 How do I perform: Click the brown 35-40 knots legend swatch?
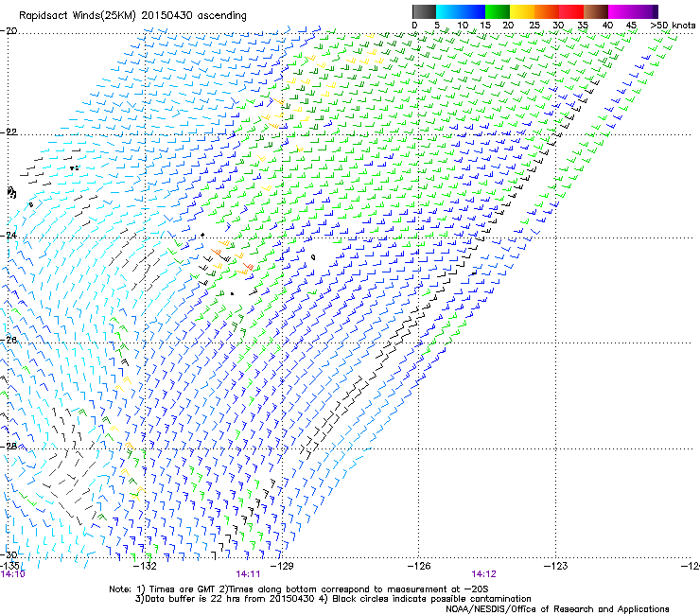[x=596, y=11]
